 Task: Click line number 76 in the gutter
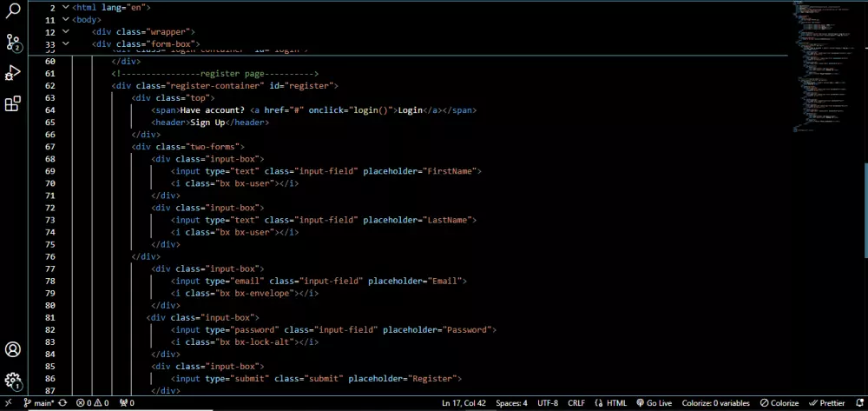tap(49, 256)
